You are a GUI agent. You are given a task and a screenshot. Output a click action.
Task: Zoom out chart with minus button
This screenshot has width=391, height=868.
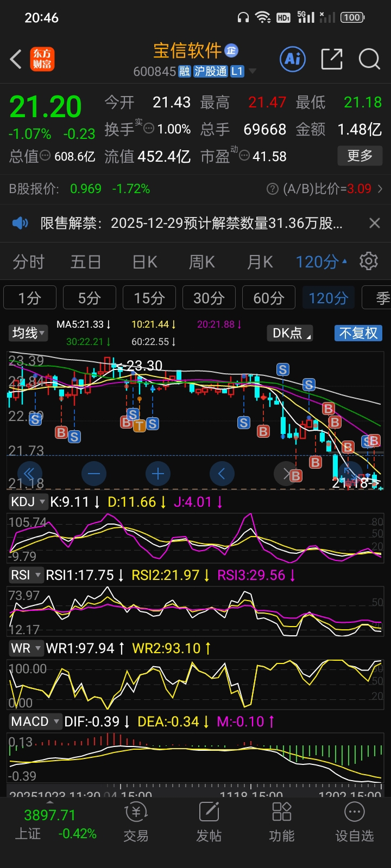pyautogui.click(x=94, y=474)
